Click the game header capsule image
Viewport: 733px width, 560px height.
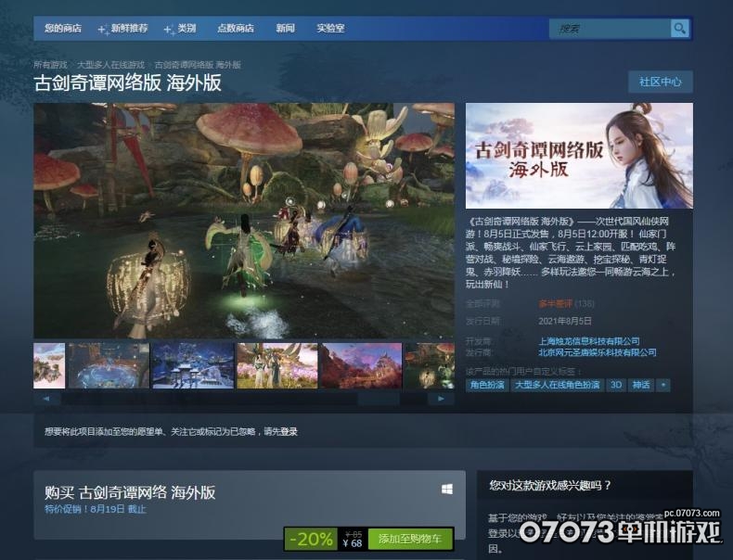pos(579,156)
